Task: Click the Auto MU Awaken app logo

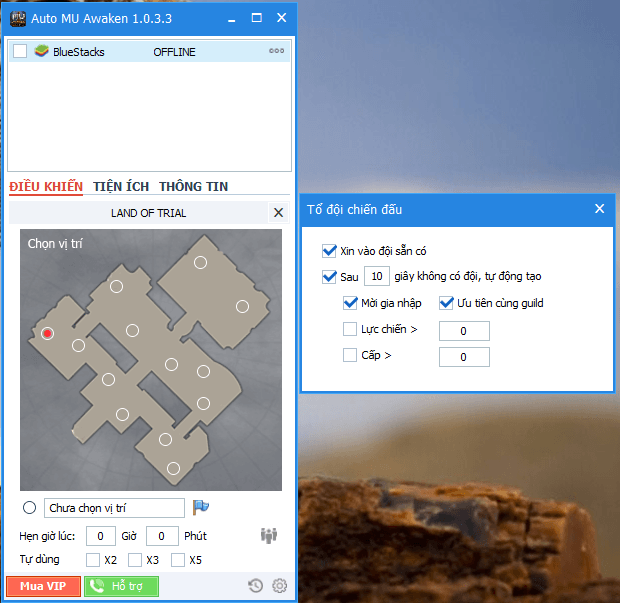Action: 18,19
